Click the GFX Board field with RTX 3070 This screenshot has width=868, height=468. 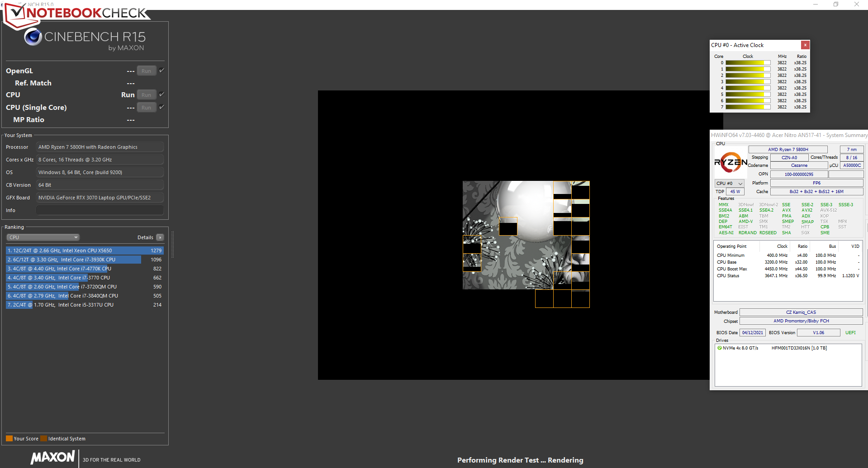(x=100, y=198)
